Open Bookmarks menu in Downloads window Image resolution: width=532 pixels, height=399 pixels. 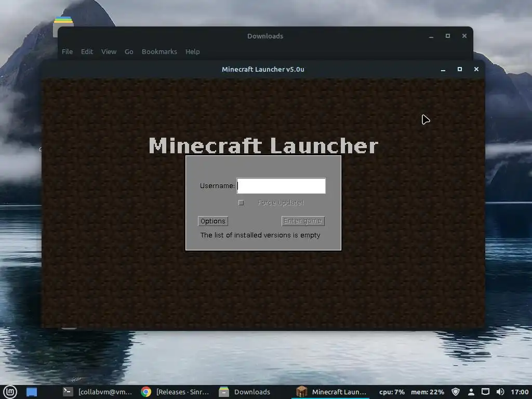point(159,51)
